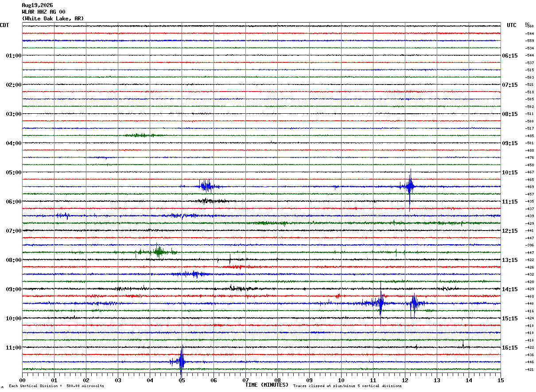The image size is (536, 392).
Task: Click the vertical division scale note
Action: click(x=56, y=386)
